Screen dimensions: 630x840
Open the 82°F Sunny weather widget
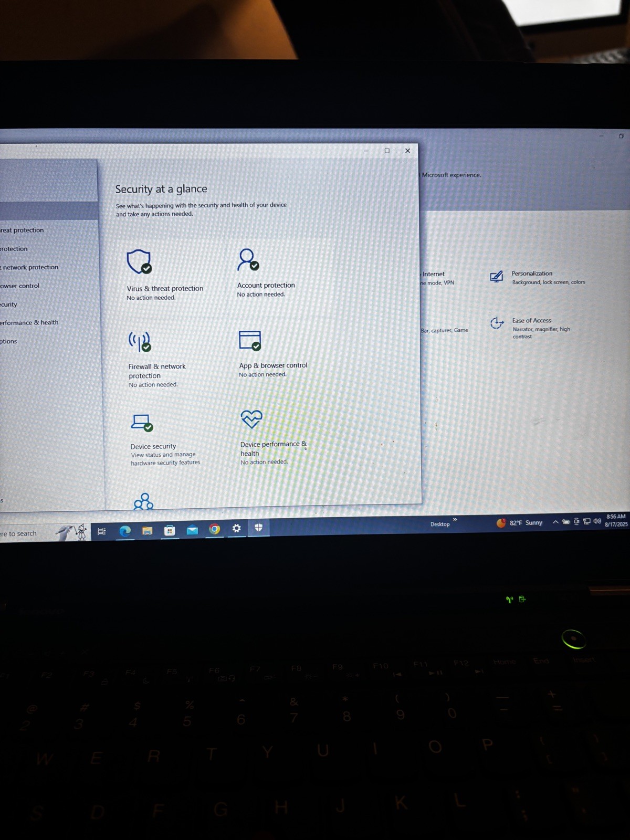[519, 523]
